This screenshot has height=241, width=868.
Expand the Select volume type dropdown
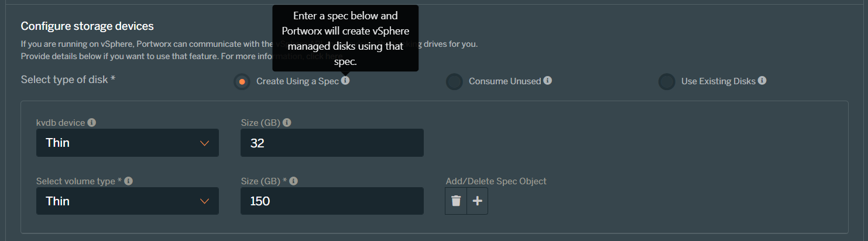(x=128, y=201)
